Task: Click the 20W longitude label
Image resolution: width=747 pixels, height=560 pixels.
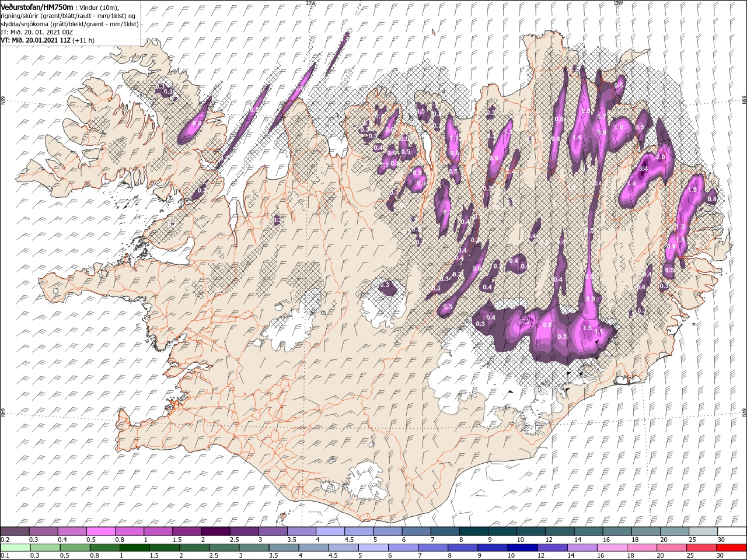Action: click(x=310, y=3)
